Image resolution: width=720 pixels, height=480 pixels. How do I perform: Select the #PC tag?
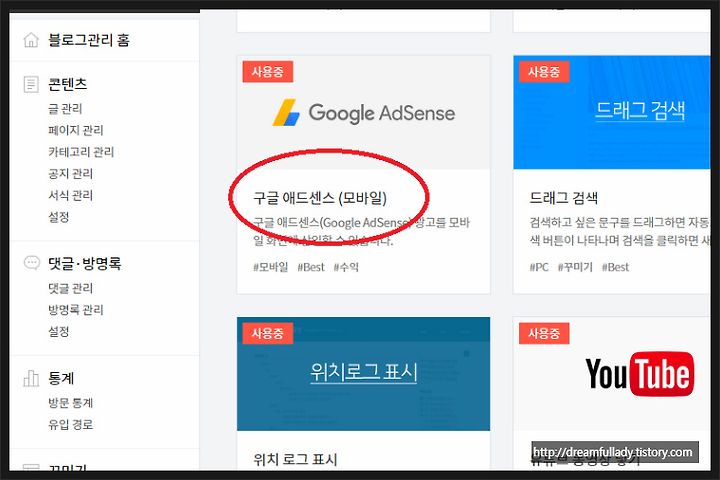pyautogui.click(x=539, y=267)
